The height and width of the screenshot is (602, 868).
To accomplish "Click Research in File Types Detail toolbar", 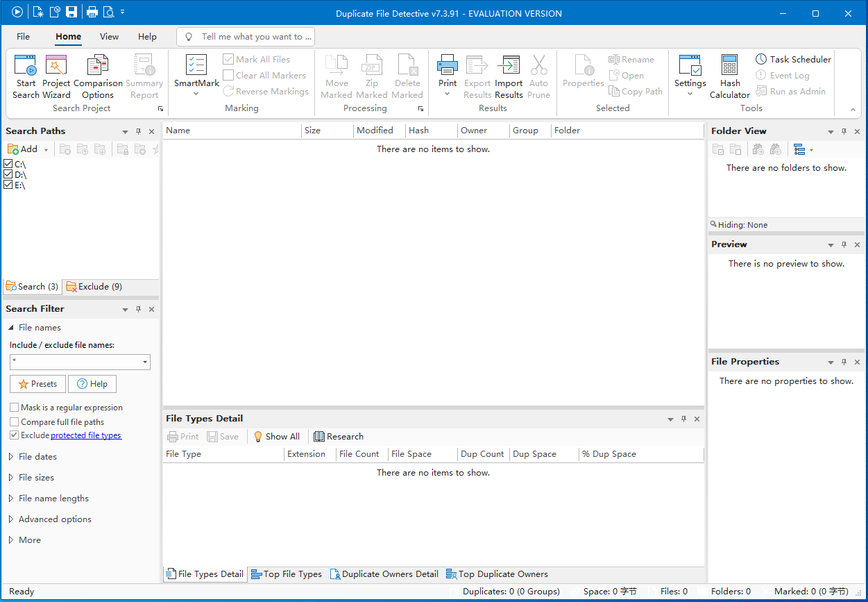I will click(339, 437).
